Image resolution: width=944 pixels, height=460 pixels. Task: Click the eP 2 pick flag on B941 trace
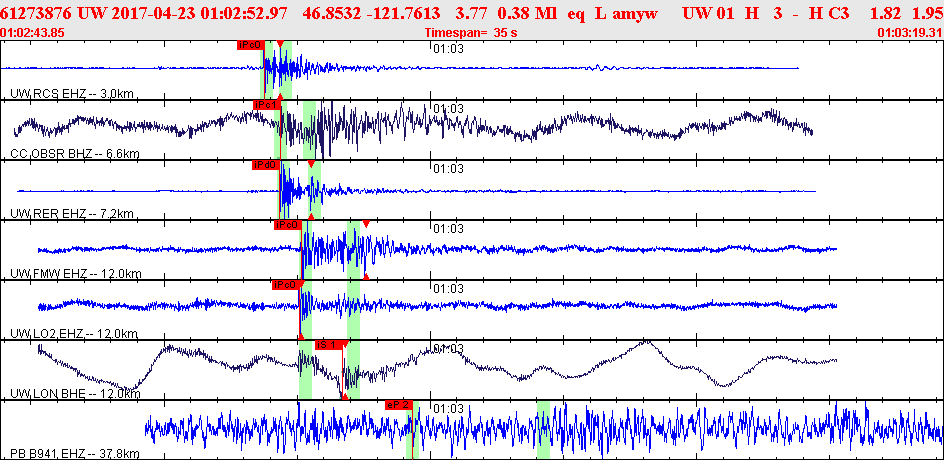[398, 405]
